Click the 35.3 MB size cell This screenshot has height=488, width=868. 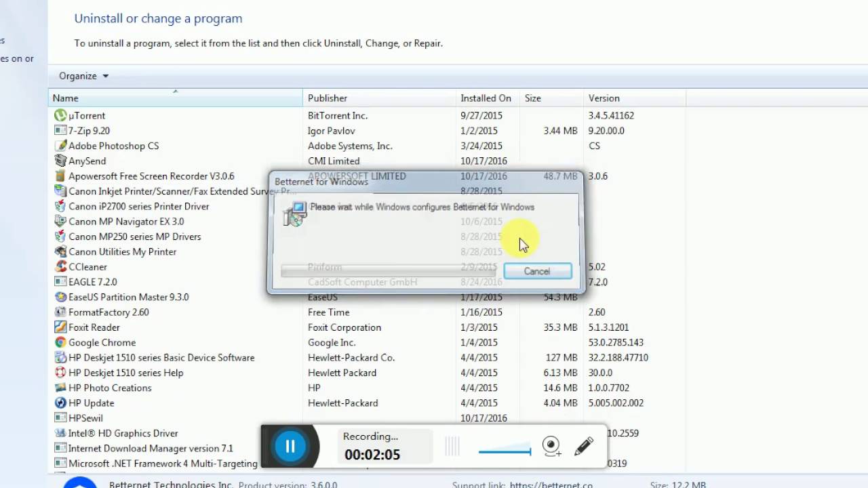[x=561, y=327]
